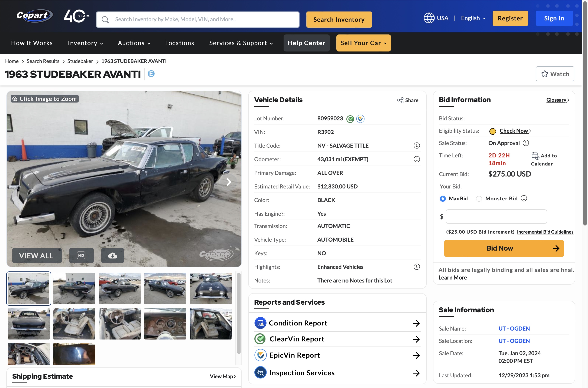This screenshot has height=388, width=588.
Task: Select the engine bay thumbnail
Action: tap(29, 354)
